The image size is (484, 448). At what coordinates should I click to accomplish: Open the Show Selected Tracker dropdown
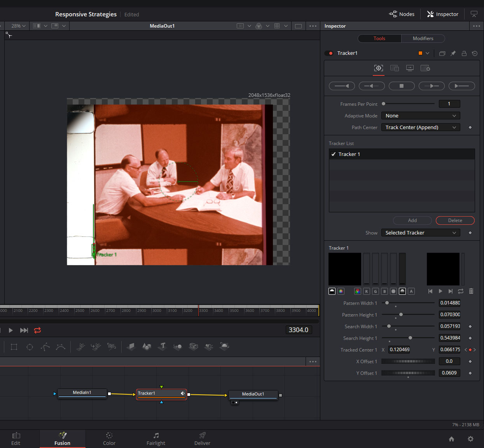click(x=421, y=233)
